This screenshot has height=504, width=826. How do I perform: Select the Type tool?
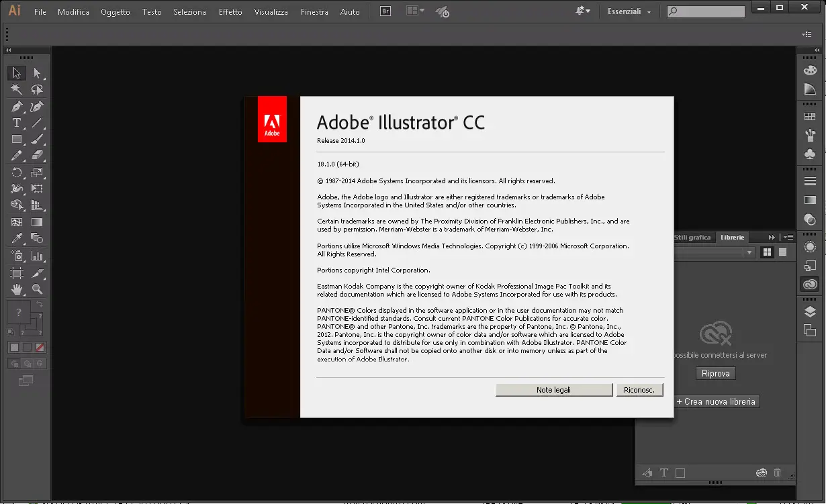point(17,123)
